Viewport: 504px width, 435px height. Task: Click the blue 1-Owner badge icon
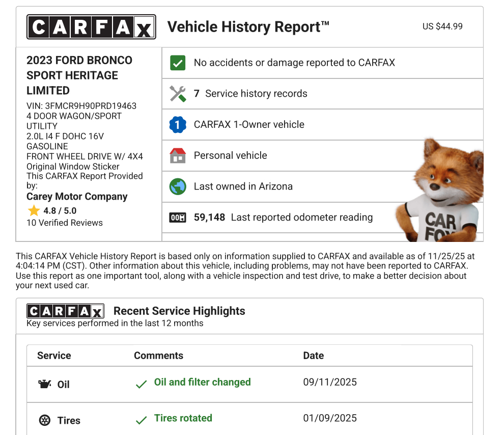click(177, 125)
